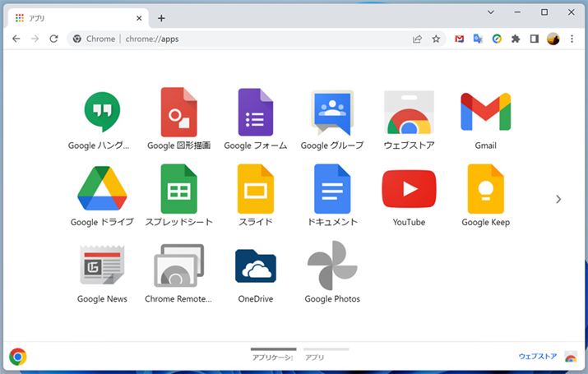
Task: Open the tab search chevron
Action: click(x=490, y=12)
